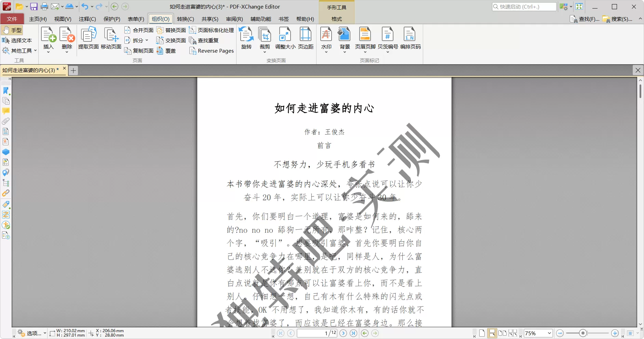Image resolution: width=644 pixels, height=339 pixels.
Task: Open the 转换(C) ribbon tab
Action: click(186, 19)
